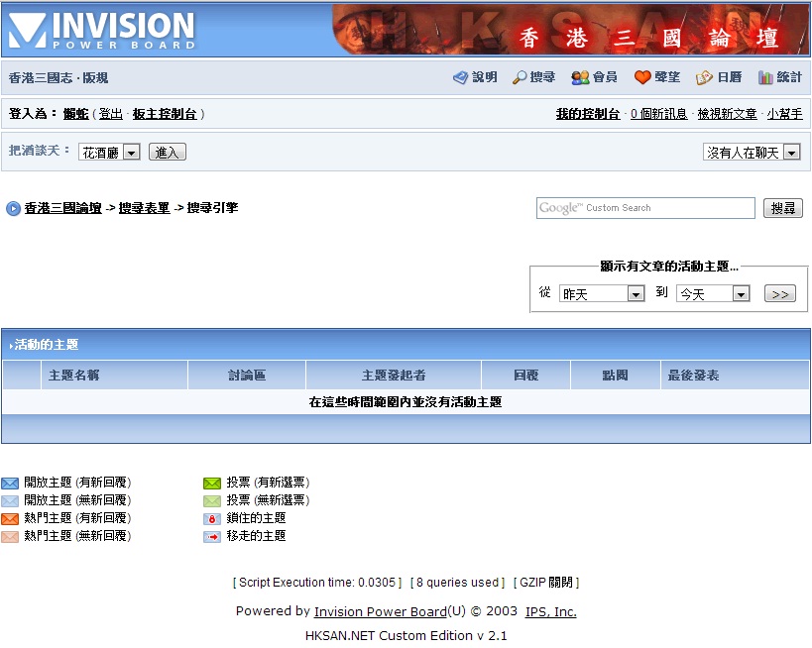Open the 今天 end date dropdown
This screenshot has height=648, width=812.
click(x=713, y=294)
